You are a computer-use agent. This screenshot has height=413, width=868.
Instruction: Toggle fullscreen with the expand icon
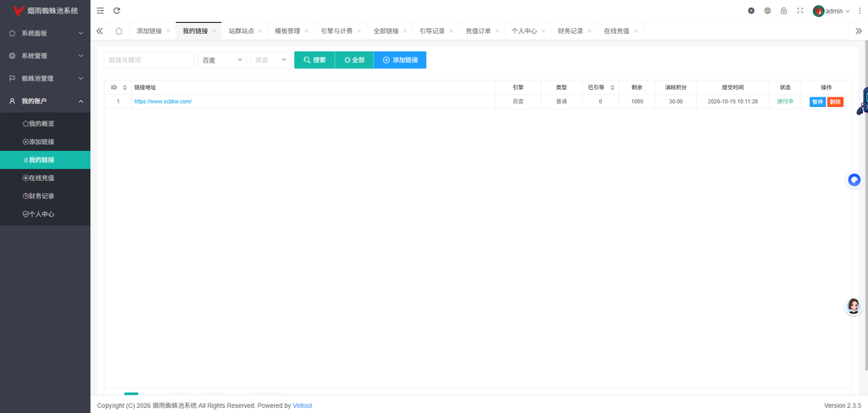[800, 10]
